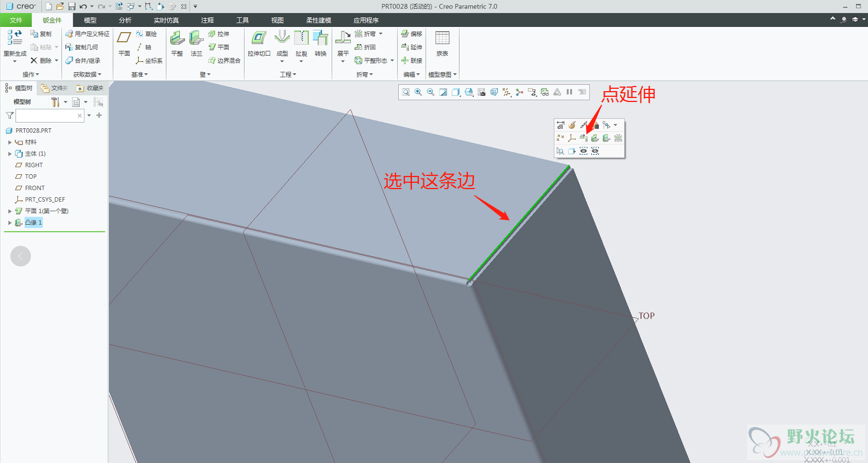This screenshot has height=463, width=868.
Task: Open the 文件 menu
Action: coord(16,20)
